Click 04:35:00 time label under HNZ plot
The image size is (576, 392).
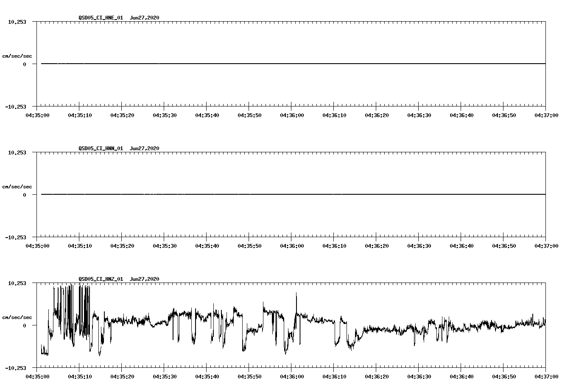click(x=37, y=376)
